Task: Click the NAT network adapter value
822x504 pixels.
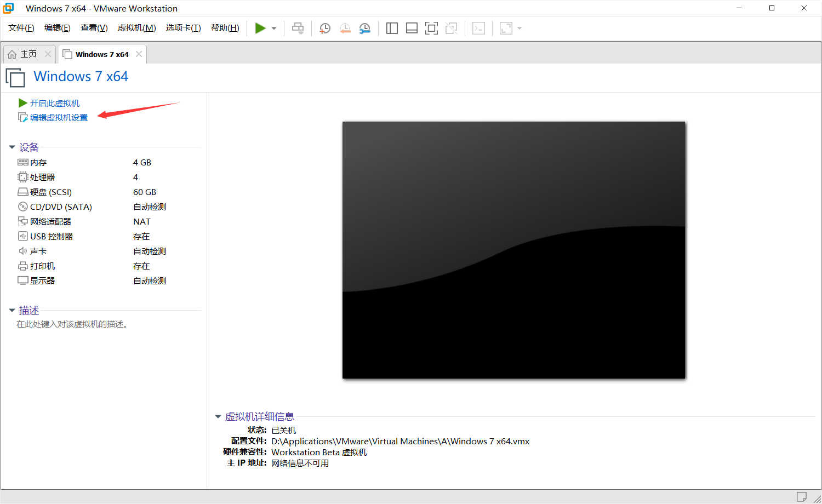Action: tap(142, 221)
